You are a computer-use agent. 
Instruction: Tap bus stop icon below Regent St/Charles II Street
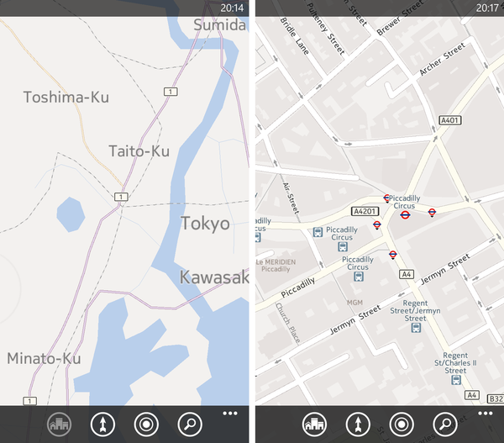(x=456, y=380)
